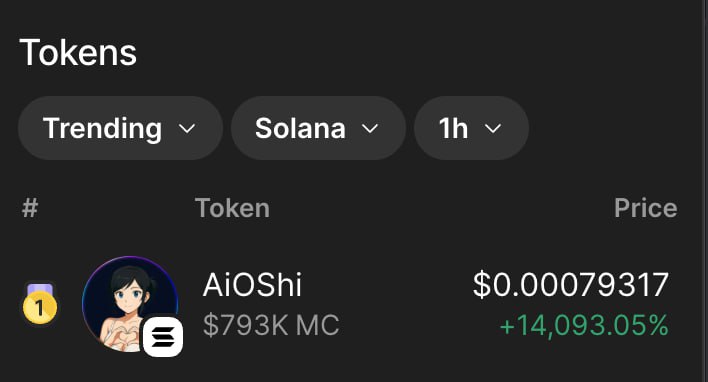Screen dimensions: 708x382
Task: Click the Tokens section heading
Action: click(78, 52)
